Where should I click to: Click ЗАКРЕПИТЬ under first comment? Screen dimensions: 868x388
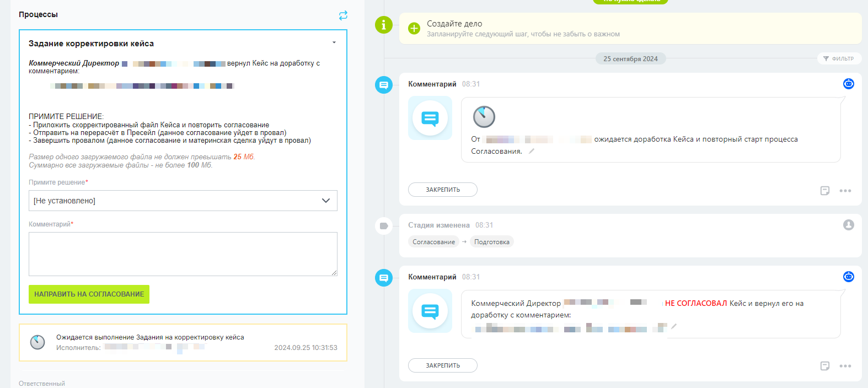click(443, 190)
